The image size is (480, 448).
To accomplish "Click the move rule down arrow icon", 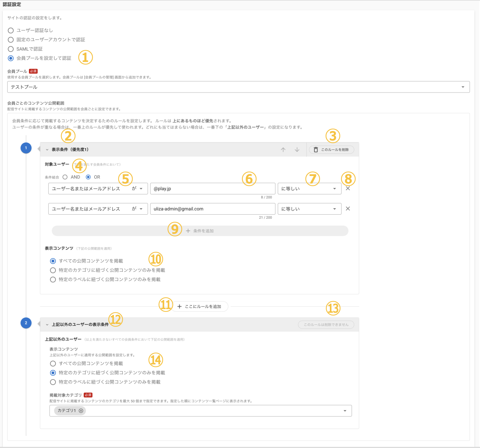I will (297, 150).
